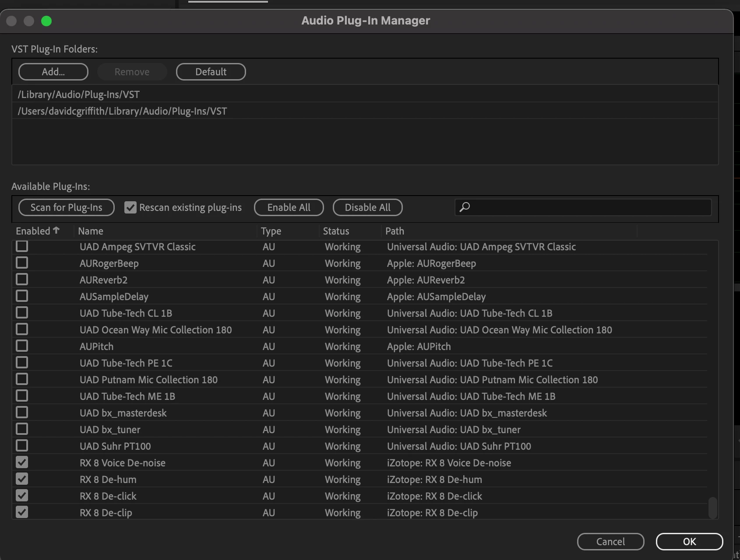Viewport: 740px width, 560px height.
Task: Enable UAD Tube-Tech PE 1C checkbox
Action: [x=22, y=363]
